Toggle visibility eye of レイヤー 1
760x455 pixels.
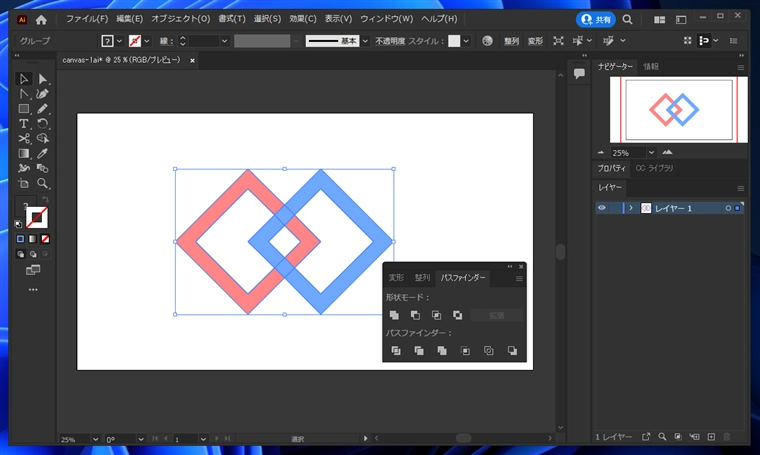tap(602, 208)
